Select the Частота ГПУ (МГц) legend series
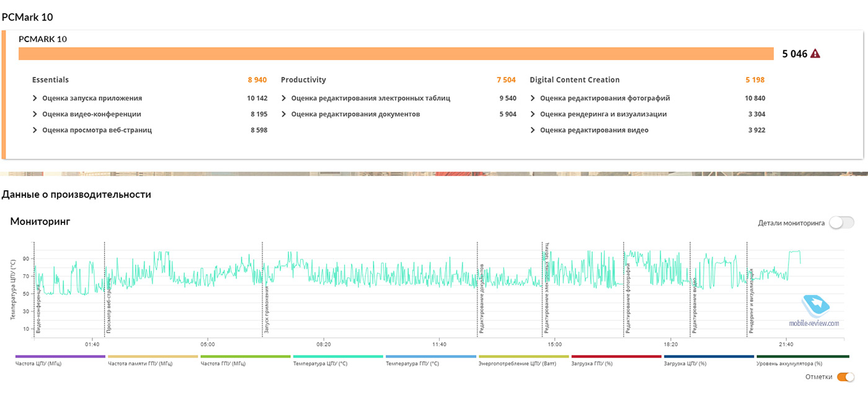868x394 pixels. pos(246,360)
